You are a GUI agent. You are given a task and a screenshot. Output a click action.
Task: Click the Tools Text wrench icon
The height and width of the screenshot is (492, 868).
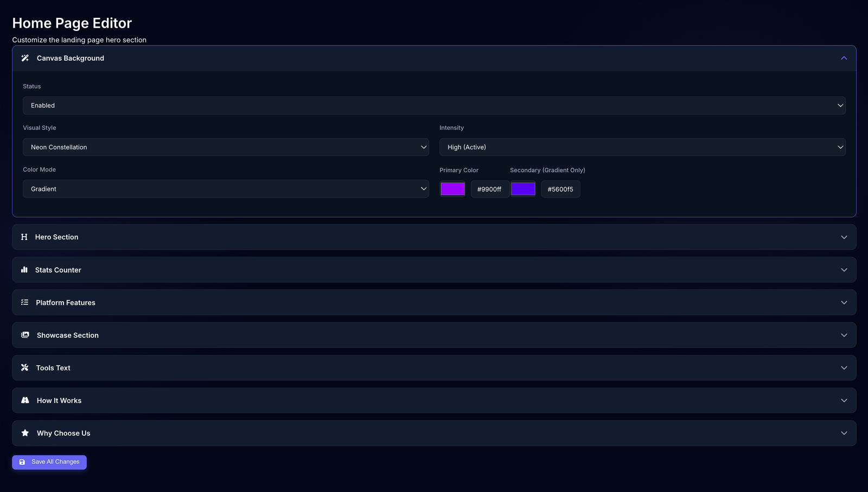pos(24,368)
